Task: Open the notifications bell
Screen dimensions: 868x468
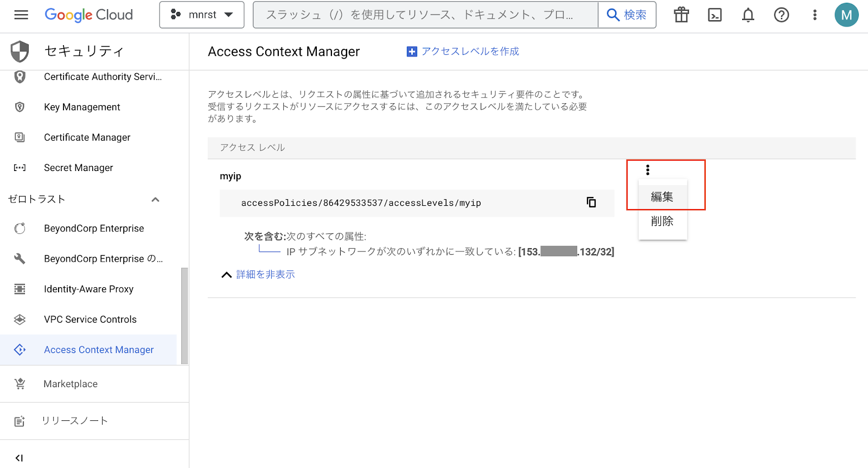Action: [x=748, y=15]
